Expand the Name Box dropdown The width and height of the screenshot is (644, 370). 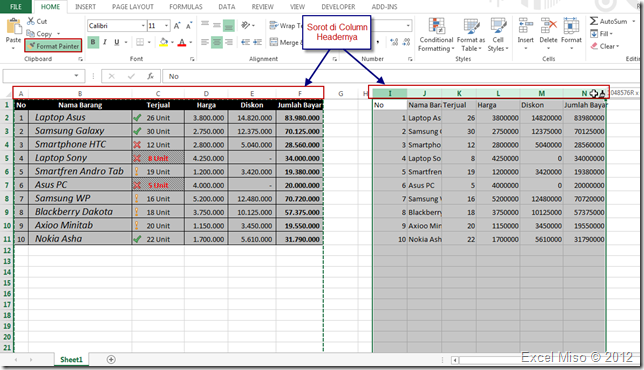[x=76, y=76]
